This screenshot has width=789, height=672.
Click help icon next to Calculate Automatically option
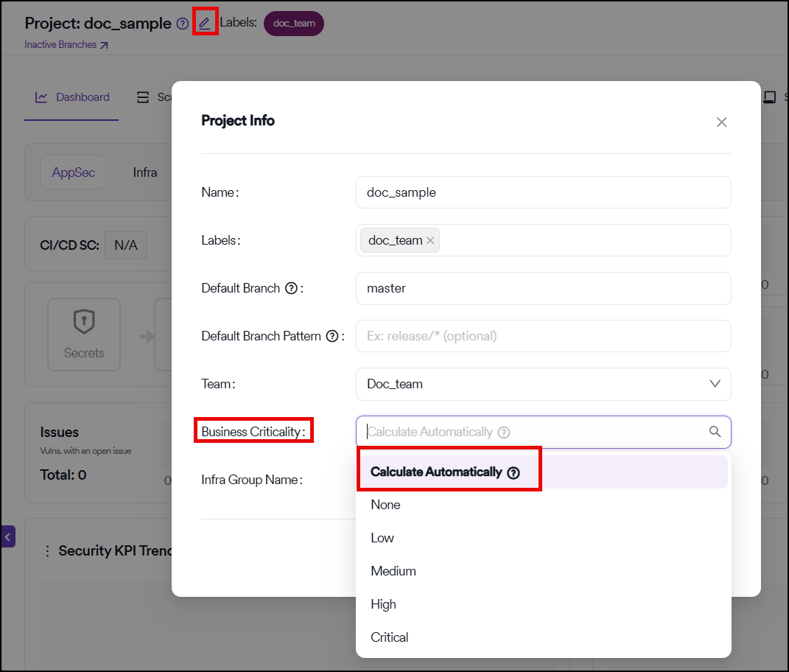(513, 472)
